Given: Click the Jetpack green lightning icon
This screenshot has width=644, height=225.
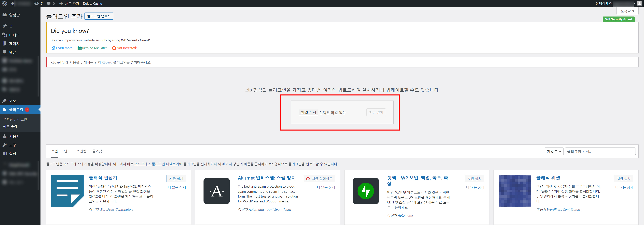Looking at the screenshot, I should [x=366, y=191].
